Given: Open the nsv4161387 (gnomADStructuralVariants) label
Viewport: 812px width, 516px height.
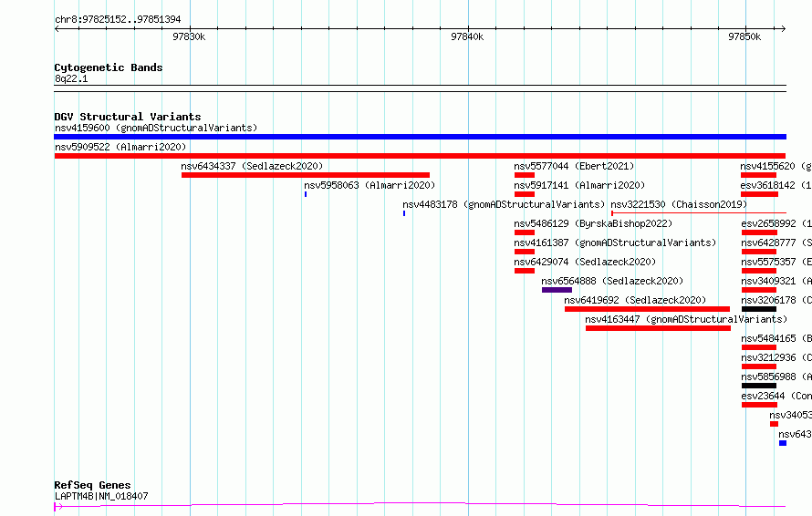Looking at the screenshot, I should 615,243.
